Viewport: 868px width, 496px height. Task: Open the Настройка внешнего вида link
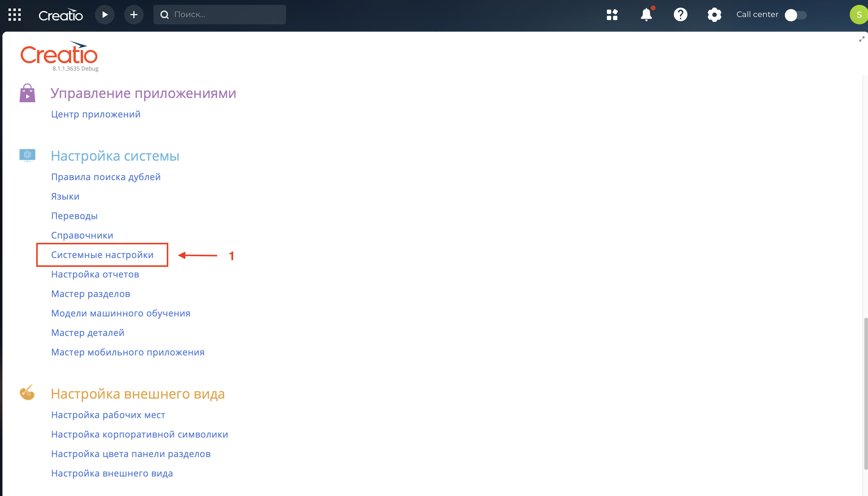pos(112,473)
